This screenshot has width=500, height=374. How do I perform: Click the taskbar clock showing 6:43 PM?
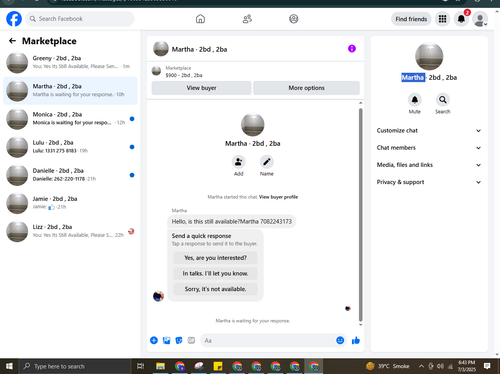click(467, 366)
